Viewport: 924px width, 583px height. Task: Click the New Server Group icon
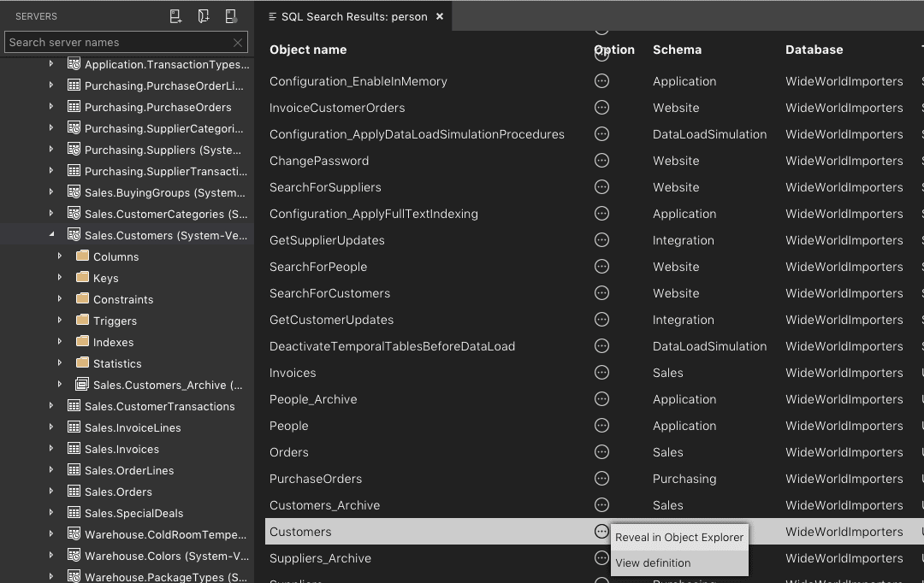tap(203, 16)
